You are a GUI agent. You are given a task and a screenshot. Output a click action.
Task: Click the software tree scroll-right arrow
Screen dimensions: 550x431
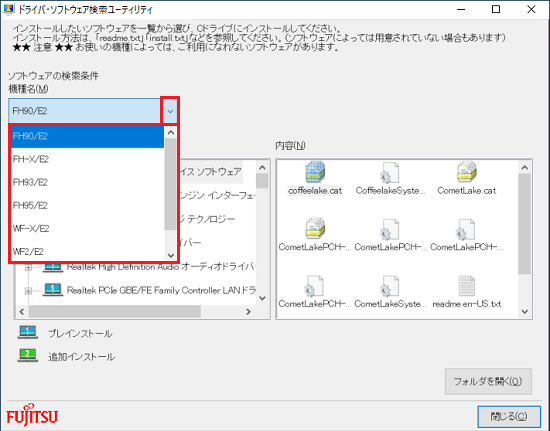coord(248,311)
